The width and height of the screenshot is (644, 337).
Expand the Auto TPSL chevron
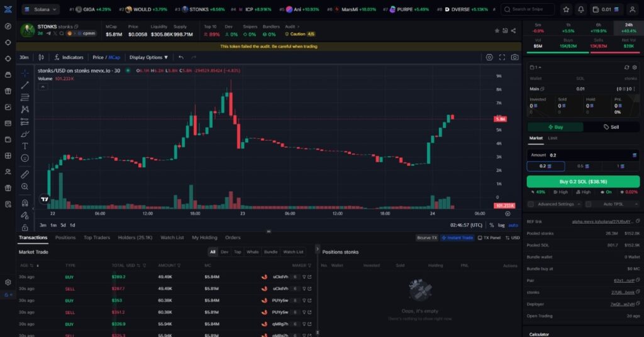pos(636,204)
